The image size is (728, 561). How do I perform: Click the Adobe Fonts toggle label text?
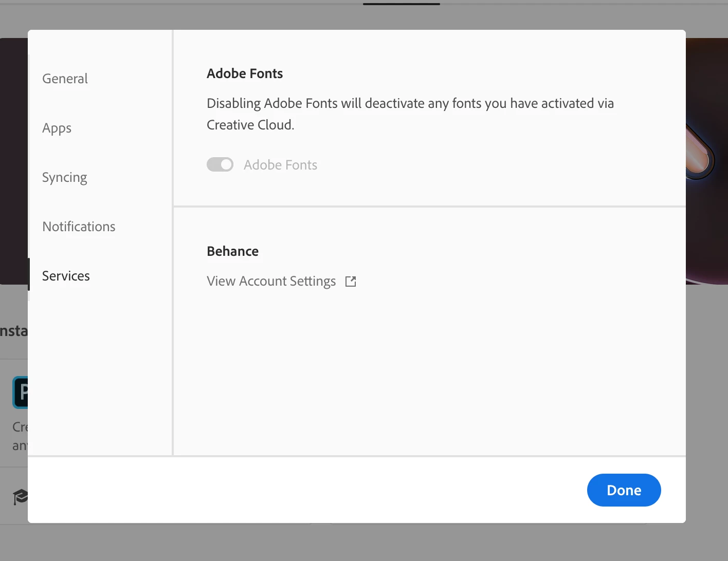[x=280, y=165]
